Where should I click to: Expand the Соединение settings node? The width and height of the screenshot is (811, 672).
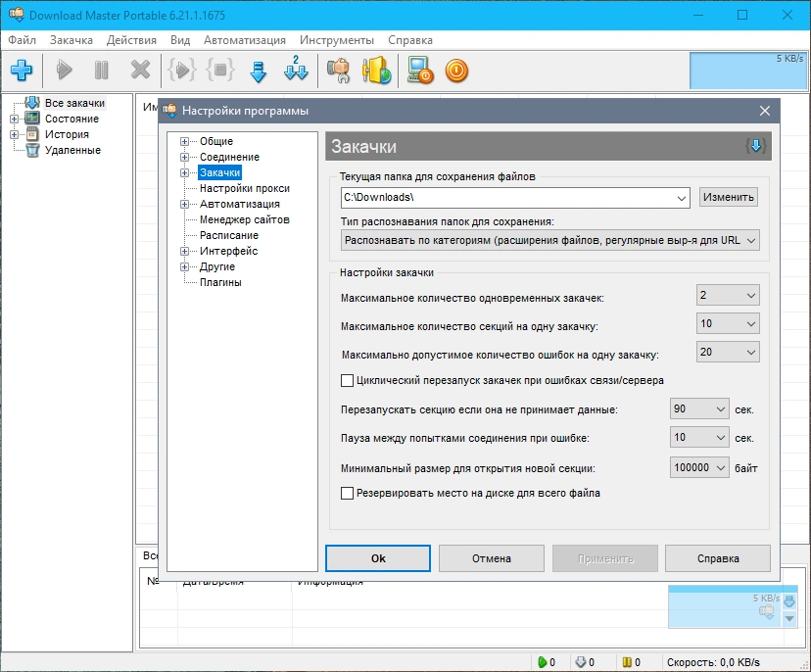point(184,157)
